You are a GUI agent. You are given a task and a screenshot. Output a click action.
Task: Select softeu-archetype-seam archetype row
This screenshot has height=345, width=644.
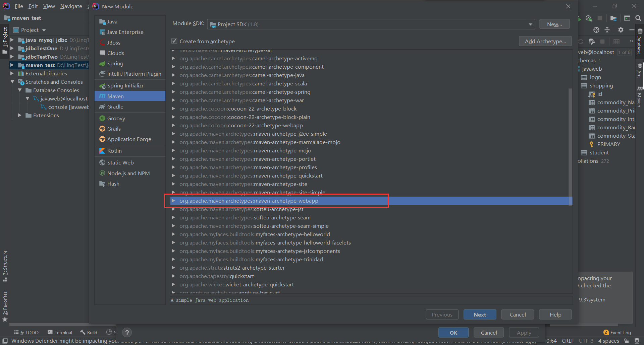pyautogui.click(x=370, y=218)
